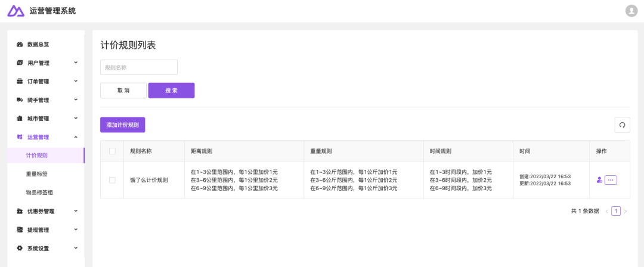
Task: Collapse the 运营管理 menu chevron
Action: (x=76, y=137)
